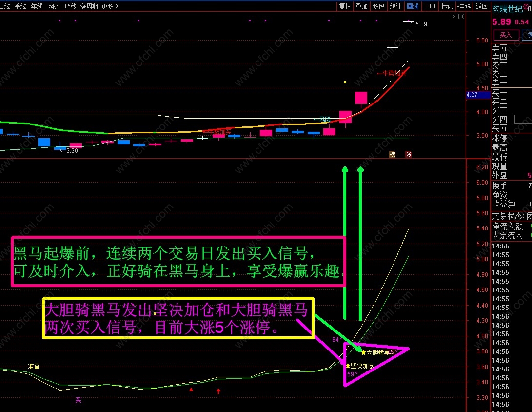532x412 pixels.
Task: Click the 3.20 low price label on the chart
Action: pyautogui.click(x=72, y=151)
